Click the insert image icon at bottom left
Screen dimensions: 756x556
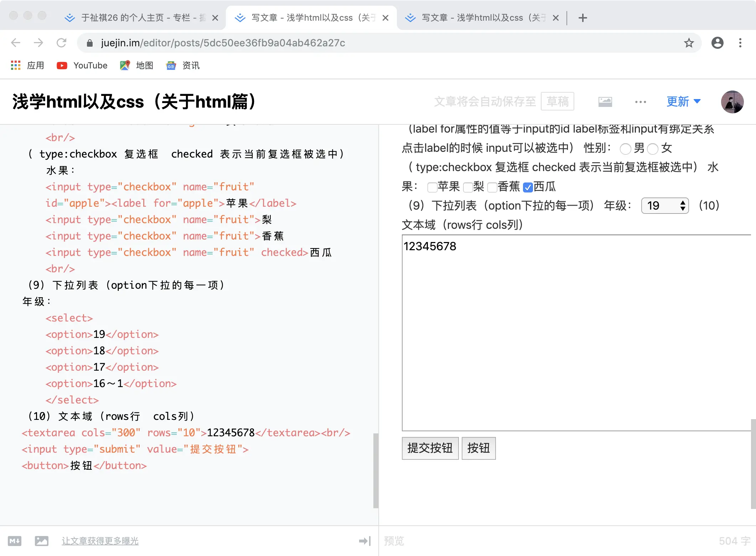[x=42, y=541]
